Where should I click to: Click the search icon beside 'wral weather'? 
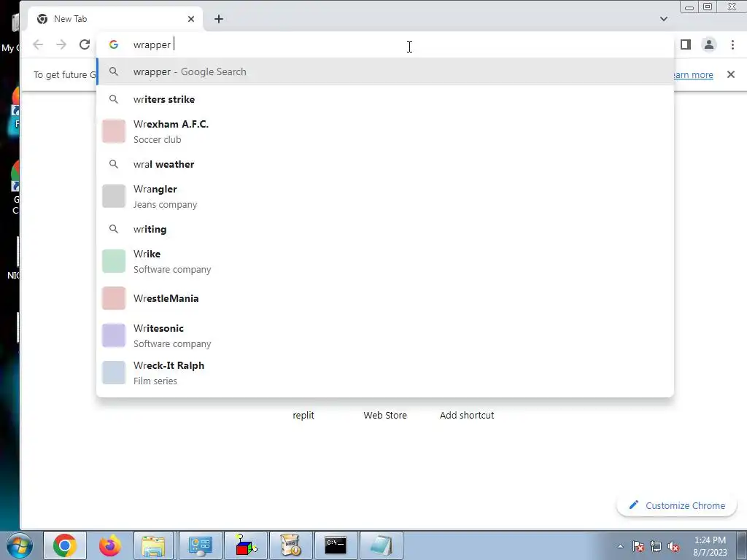(x=113, y=164)
